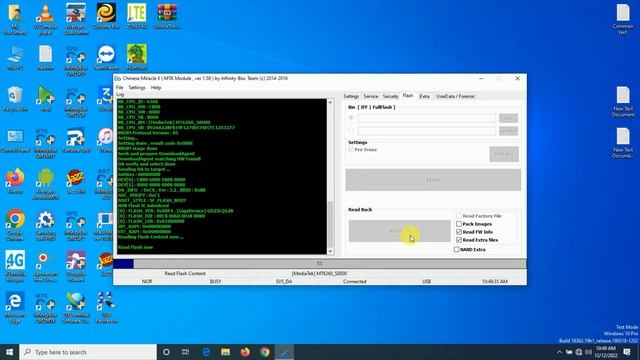Open the VLC media player desktop icon
The image size is (640, 360).
point(45,18)
